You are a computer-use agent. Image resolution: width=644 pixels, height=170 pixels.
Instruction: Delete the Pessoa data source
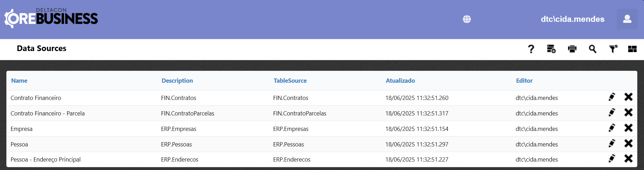(628, 144)
